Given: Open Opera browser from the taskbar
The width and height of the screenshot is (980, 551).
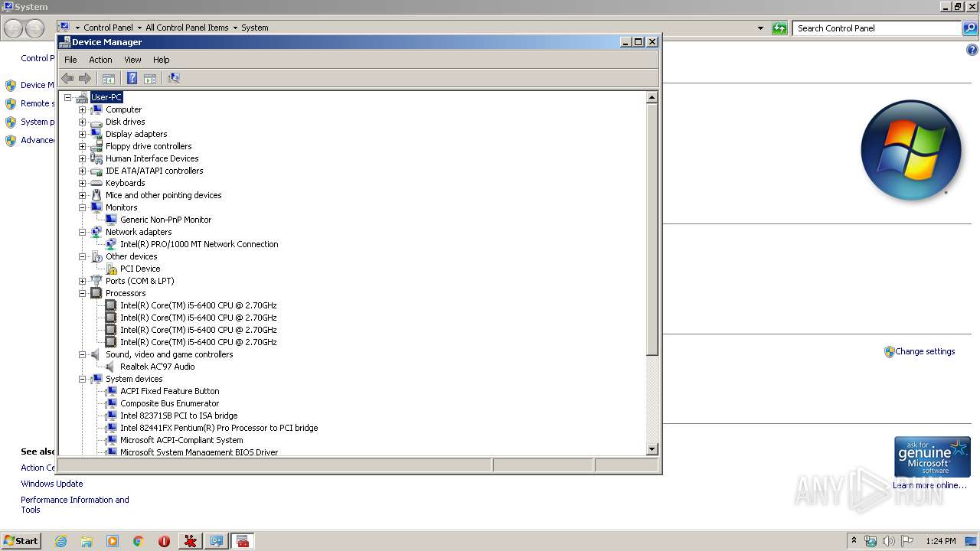Looking at the screenshot, I should [164, 541].
